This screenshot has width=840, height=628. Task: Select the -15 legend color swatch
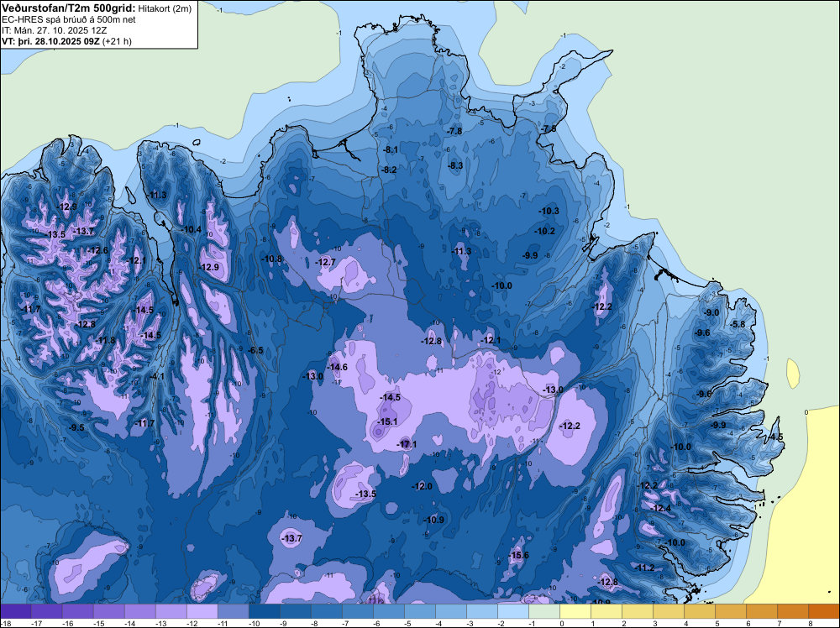108,612
